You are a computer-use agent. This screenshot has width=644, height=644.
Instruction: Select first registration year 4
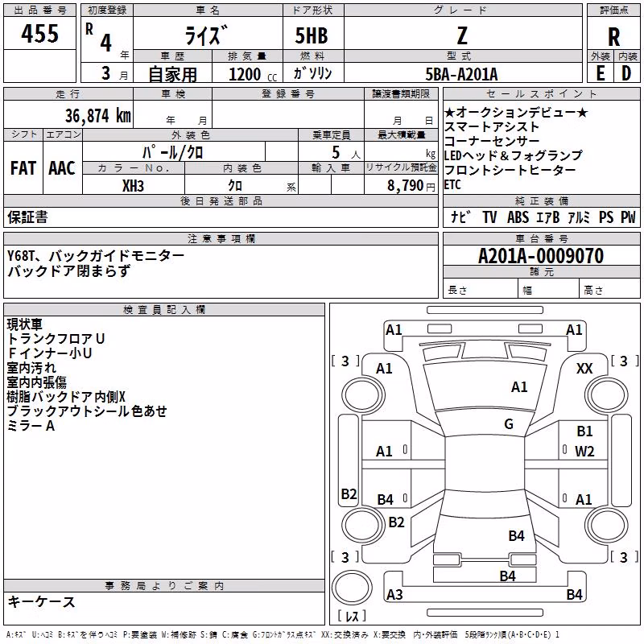point(106,43)
